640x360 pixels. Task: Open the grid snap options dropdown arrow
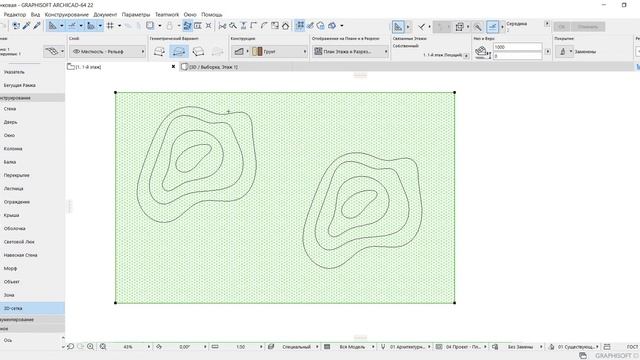pyautogui.click(x=120, y=26)
